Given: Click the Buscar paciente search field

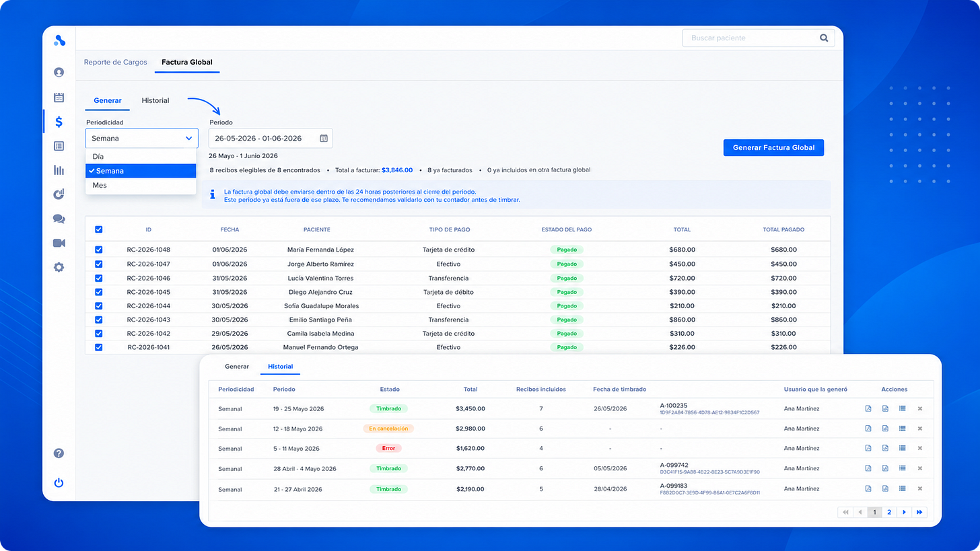Looking at the screenshot, I should pyautogui.click(x=750, y=38).
